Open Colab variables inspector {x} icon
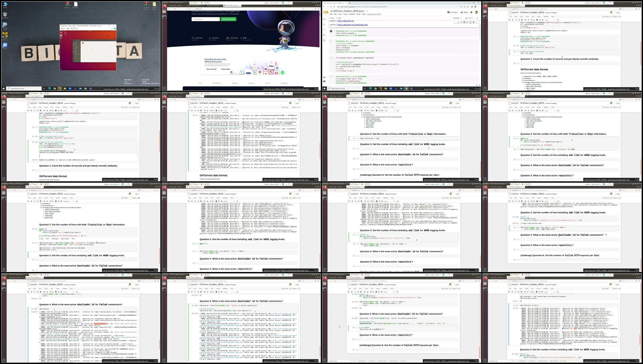Image resolution: width=643 pixels, height=364 pixels. [324, 35]
